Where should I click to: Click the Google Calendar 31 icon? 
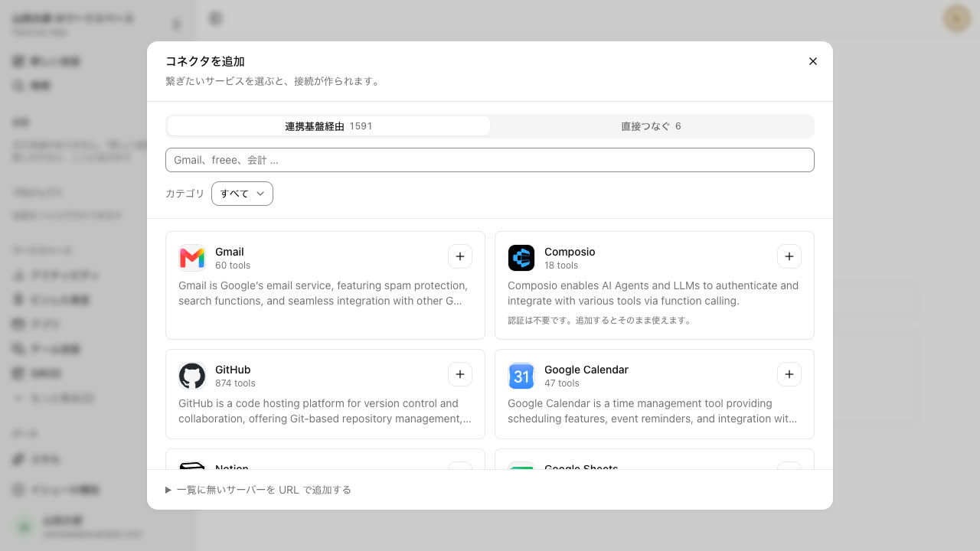[x=521, y=376]
